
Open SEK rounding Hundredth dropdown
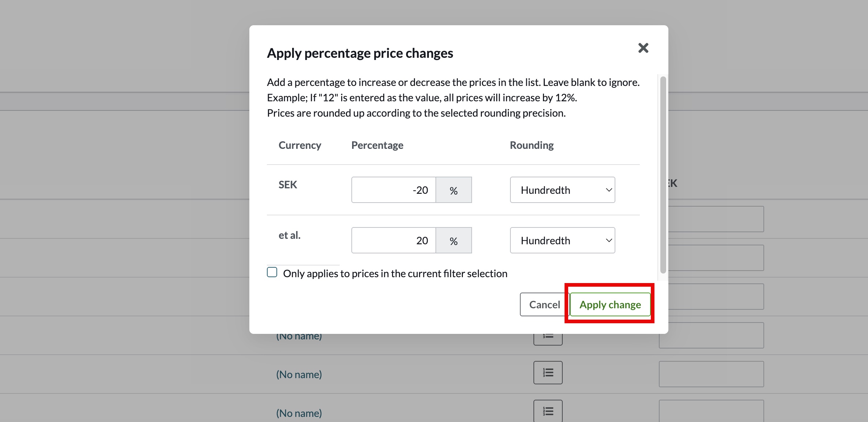point(562,190)
